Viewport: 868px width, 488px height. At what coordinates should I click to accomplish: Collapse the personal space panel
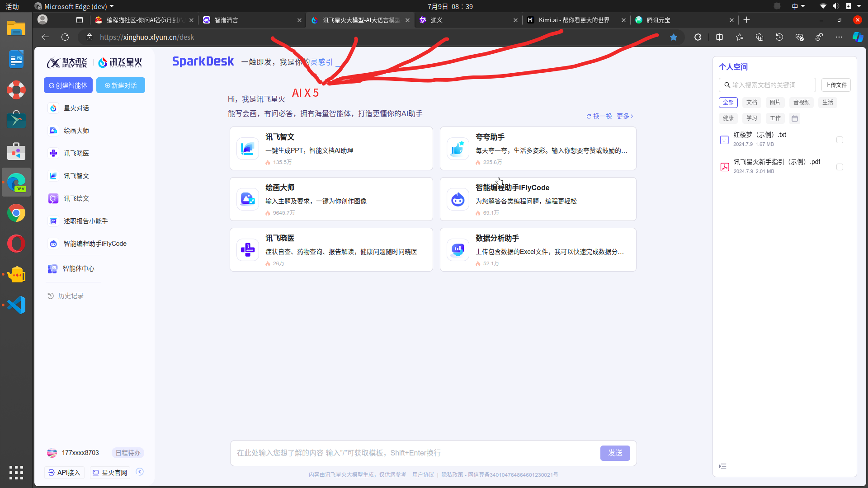pyautogui.click(x=723, y=466)
